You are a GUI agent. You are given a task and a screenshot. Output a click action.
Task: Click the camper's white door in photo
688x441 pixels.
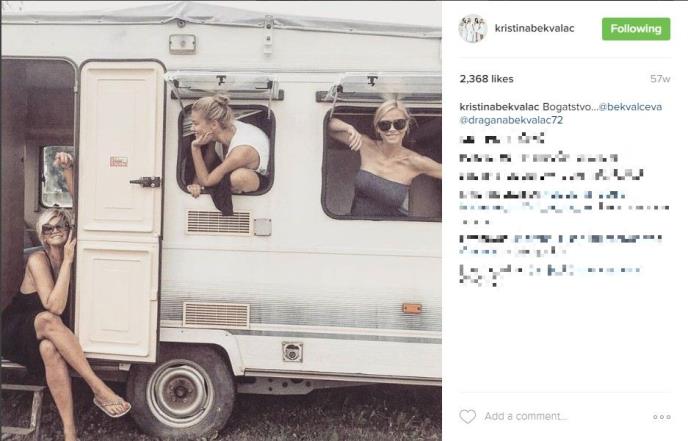[119, 211]
